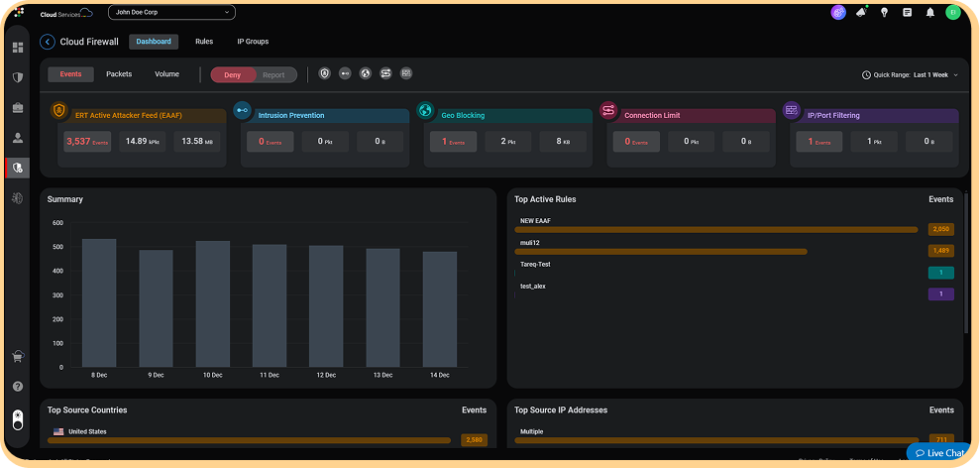Open the Live Chat button
Image resolution: width=980 pixels, height=468 pixels.
939,453
